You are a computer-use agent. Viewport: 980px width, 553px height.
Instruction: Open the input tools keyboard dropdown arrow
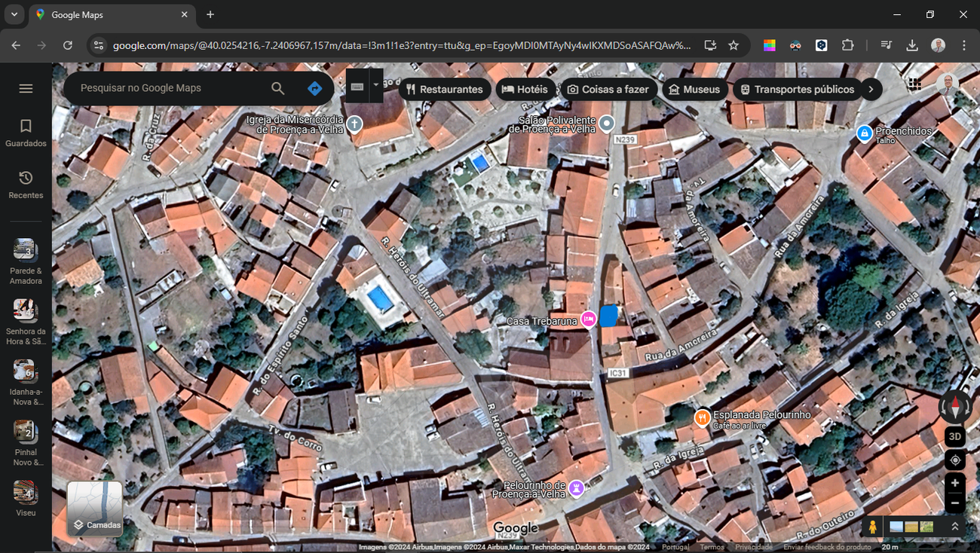point(375,86)
